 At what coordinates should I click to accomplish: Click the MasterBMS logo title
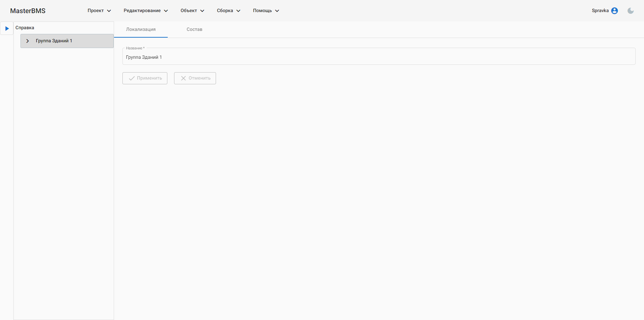(x=28, y=11)
